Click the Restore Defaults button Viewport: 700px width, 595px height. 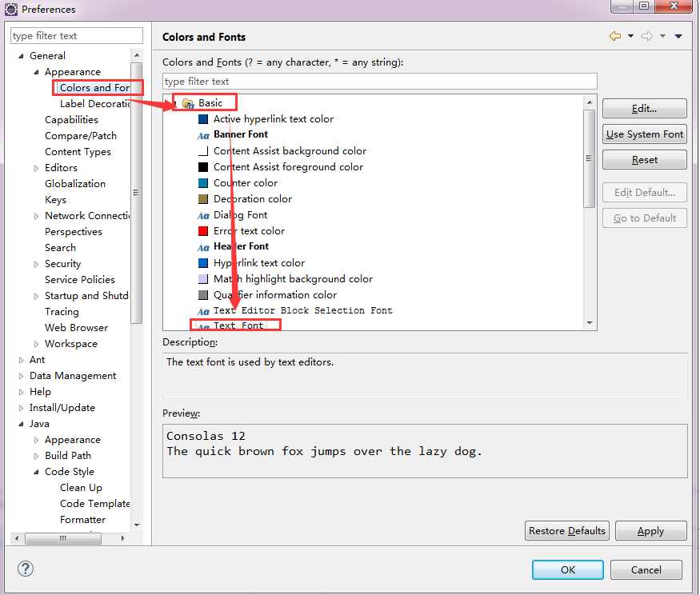[x=567, y=531]
